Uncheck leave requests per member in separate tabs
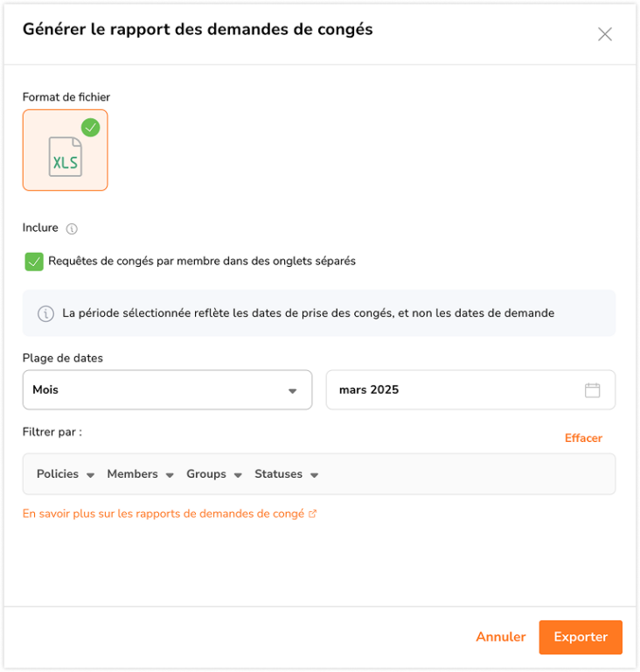 [x=34, y=262]
